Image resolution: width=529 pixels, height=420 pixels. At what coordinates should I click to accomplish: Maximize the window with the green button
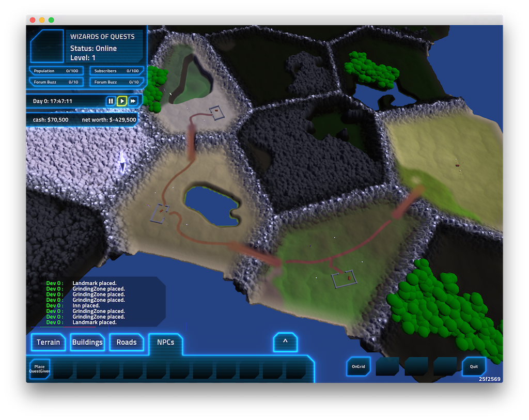51,20
